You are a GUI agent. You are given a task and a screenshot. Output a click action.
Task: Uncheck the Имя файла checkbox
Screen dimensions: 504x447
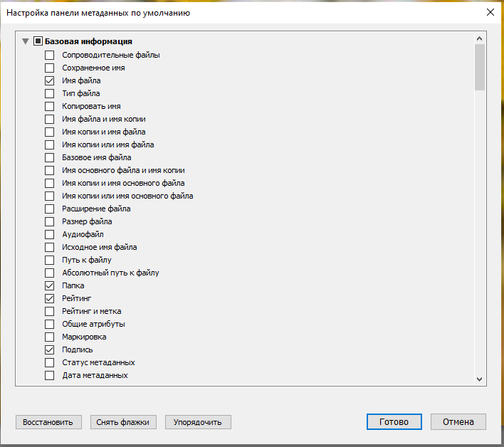pos(50,80)
